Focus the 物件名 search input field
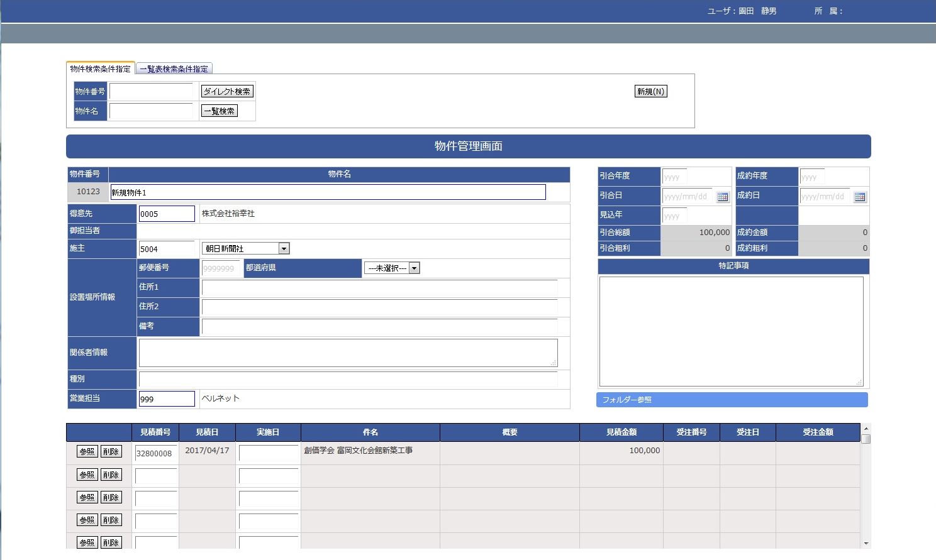This screenshot has width=936, height=560. pyautogui.click(x=151, y=111)
